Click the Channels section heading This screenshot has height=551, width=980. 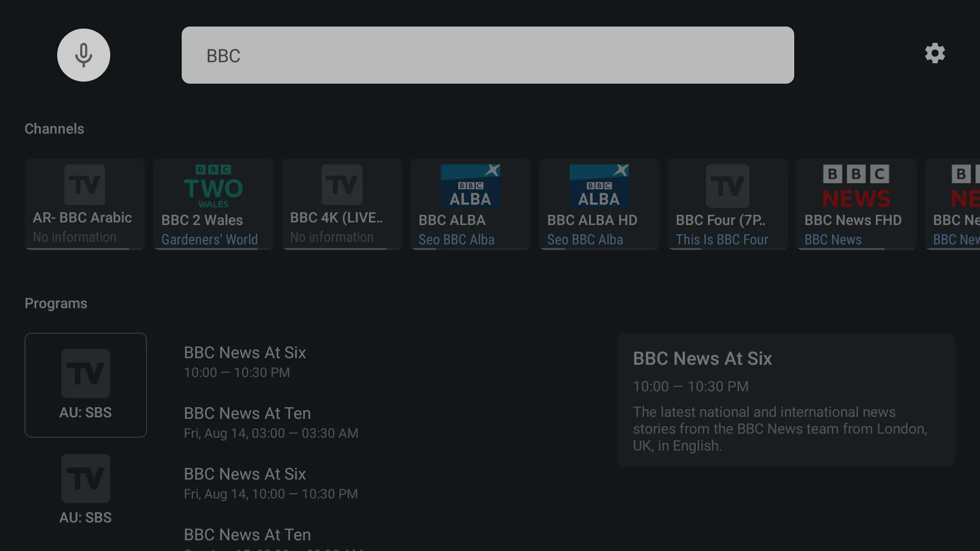[x=55, y=129]
